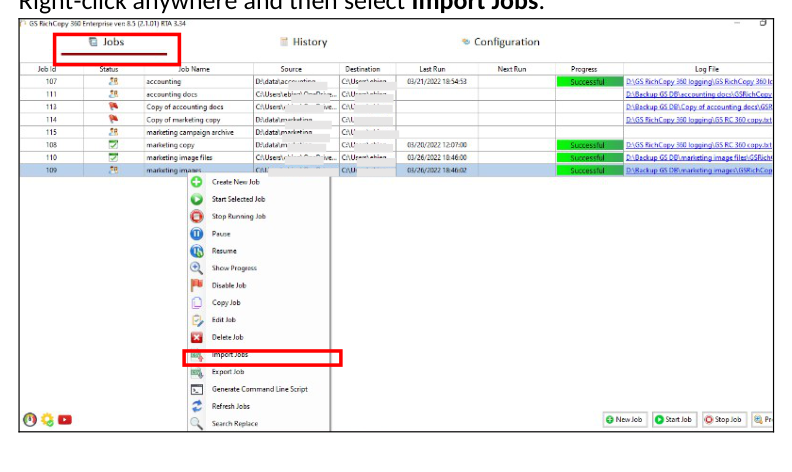The image size is (792, 472).
Task: Click red flag status for Copy of marketing copy
Action: tap(113, 119)
